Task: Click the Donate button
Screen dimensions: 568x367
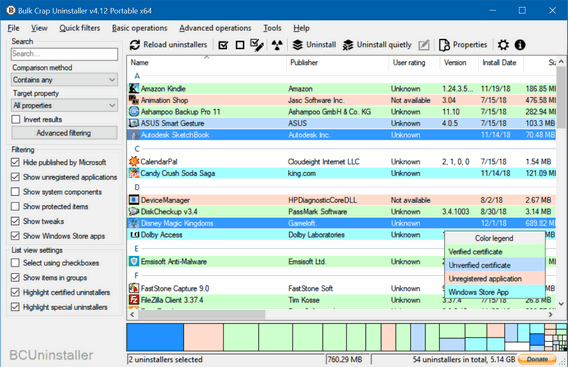Action: click(537, 359)
